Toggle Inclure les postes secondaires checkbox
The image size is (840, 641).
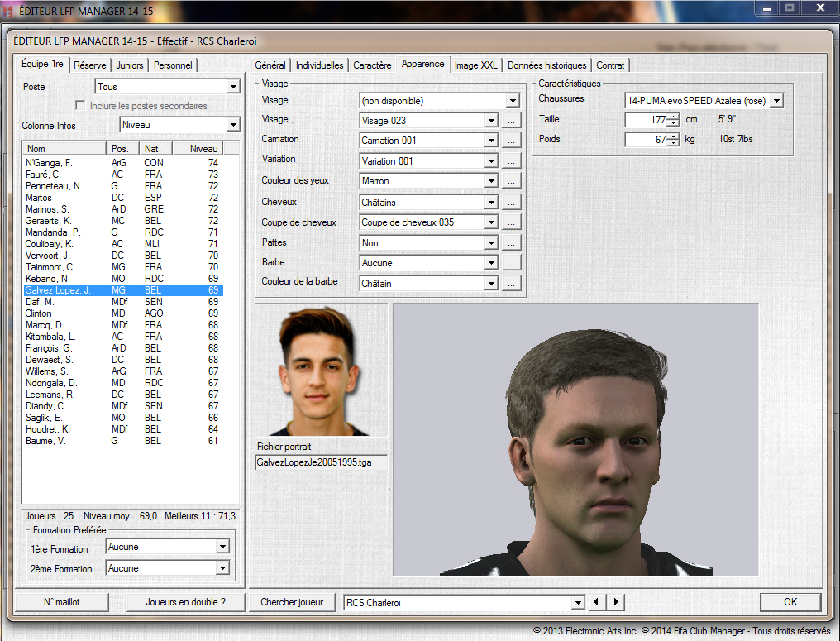(x=80, y=106)
